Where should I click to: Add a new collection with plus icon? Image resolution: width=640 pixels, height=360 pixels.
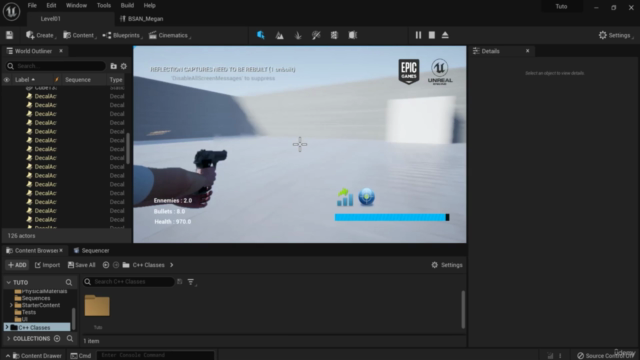[57, 338]
